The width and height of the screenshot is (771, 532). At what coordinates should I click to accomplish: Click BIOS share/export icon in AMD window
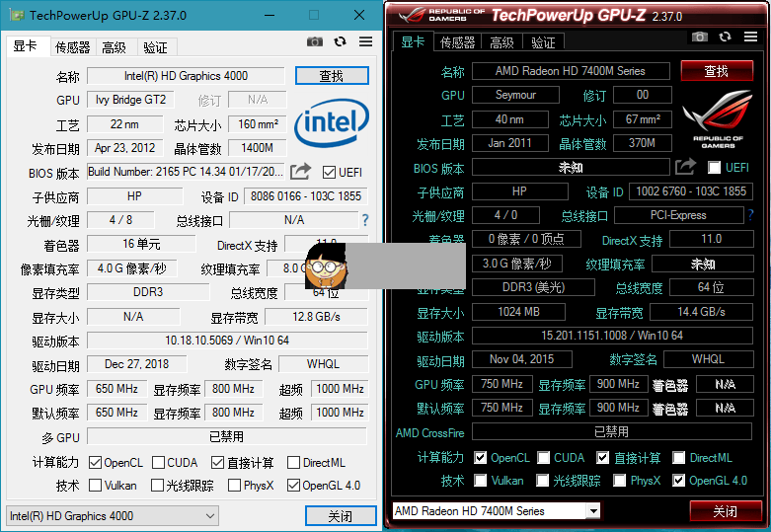pyautogui.click(x=685, y=167)
